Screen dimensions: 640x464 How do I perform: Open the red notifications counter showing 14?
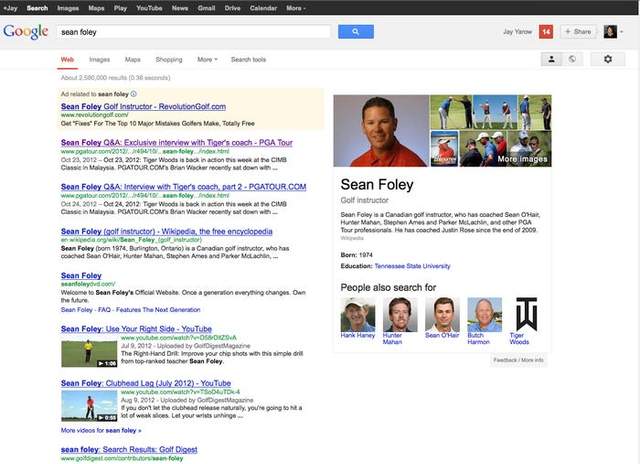546,32
